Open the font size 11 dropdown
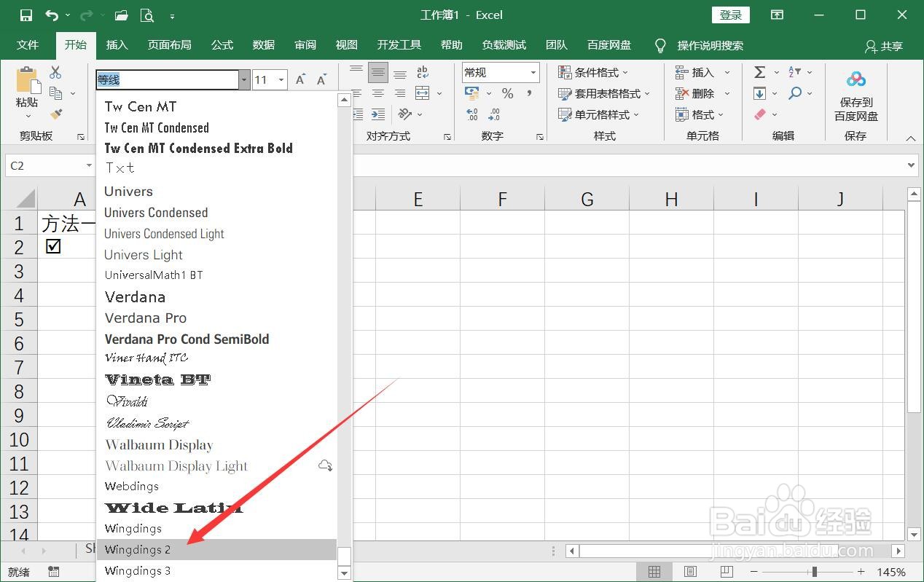This screenshot has width=924, height=582. coord(281,80)
